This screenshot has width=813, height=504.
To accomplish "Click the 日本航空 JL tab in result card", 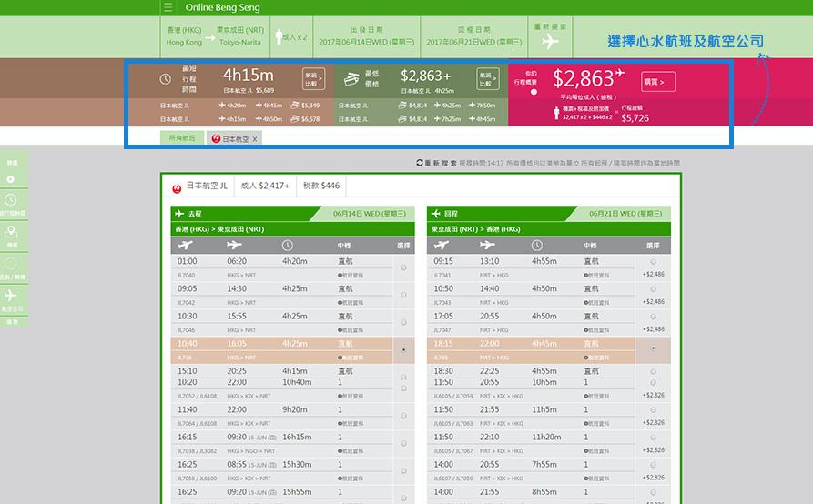I will coord(200,186).
